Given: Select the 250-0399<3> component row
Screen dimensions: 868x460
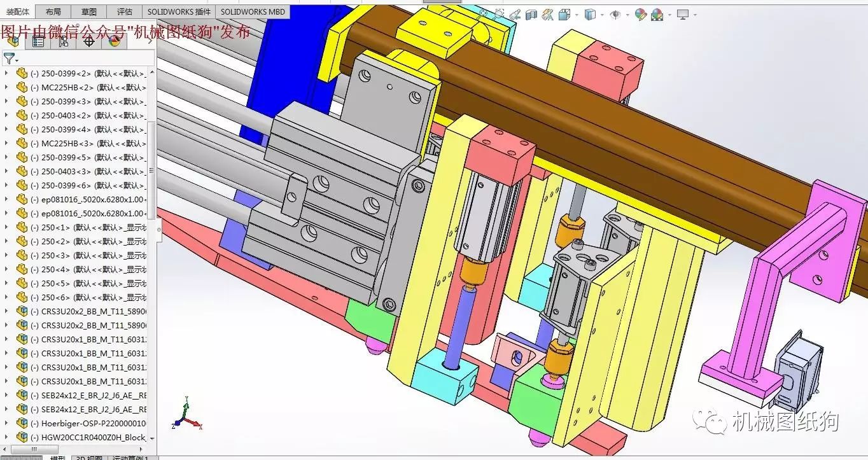Looking at the screenshot, I should click(x=75, y=101).
